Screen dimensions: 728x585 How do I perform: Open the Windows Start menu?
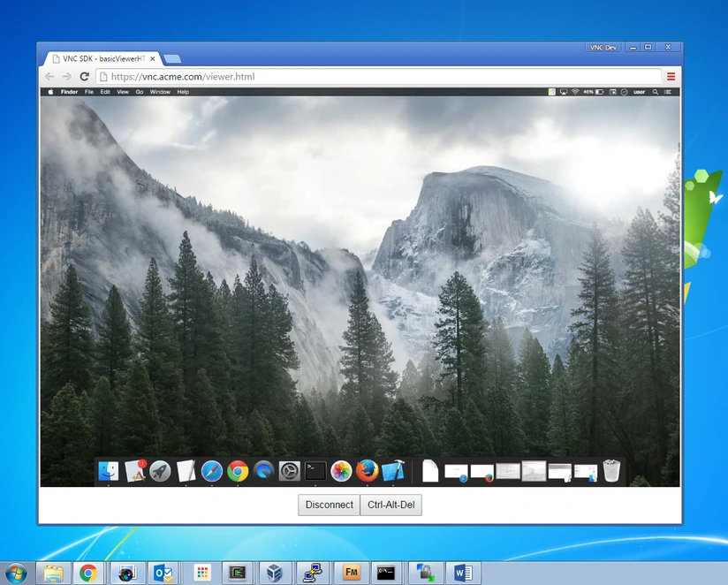tap(16, 573)
